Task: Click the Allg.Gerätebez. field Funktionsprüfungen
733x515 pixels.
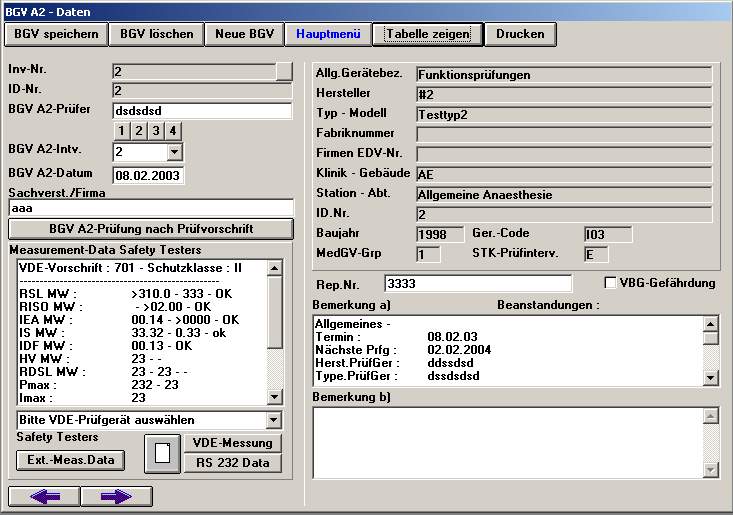Action: pos(564,75)
